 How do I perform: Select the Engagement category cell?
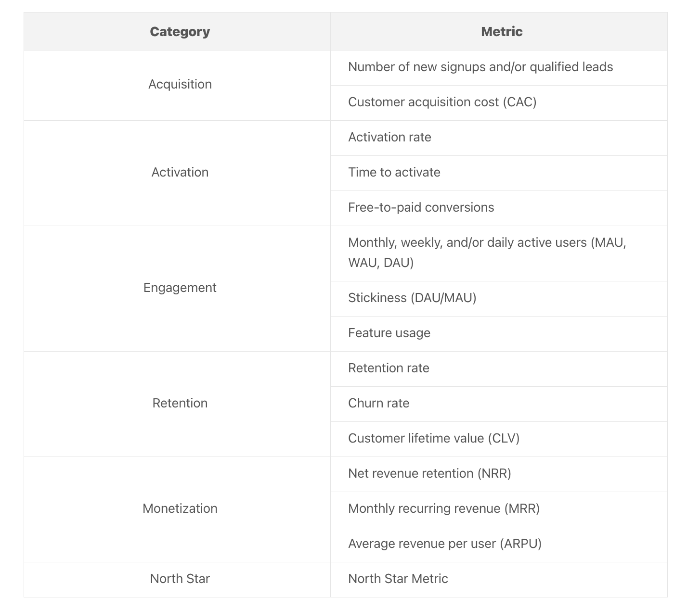[180, 288]
